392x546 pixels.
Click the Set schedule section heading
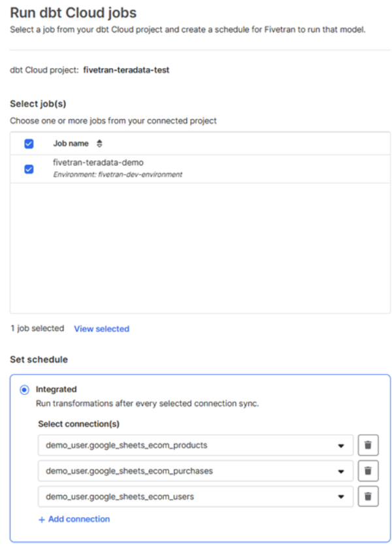(39, 359)
